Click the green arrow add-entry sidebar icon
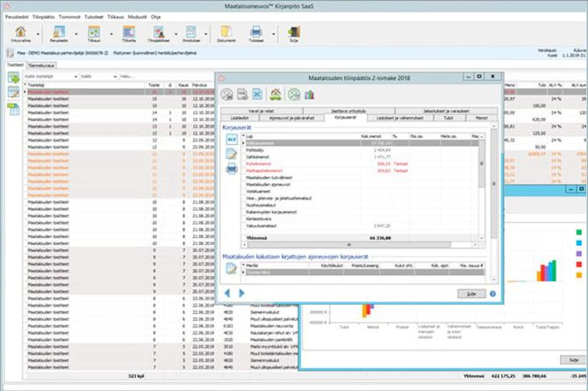This screenshot has width=588, height=391. (13, 78)
